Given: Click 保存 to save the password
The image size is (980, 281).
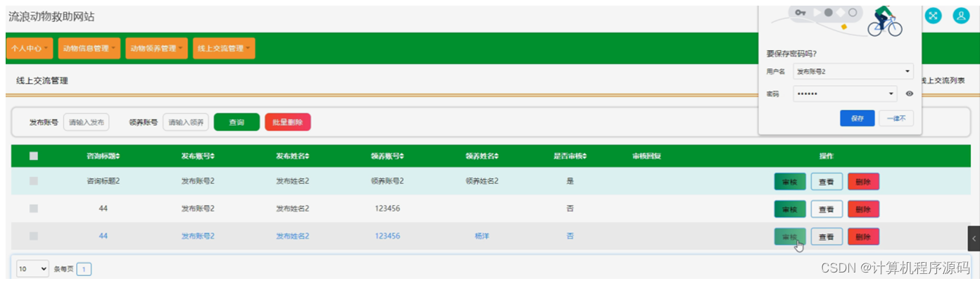Looking at the screenshot, I should (x=857, y=118).
